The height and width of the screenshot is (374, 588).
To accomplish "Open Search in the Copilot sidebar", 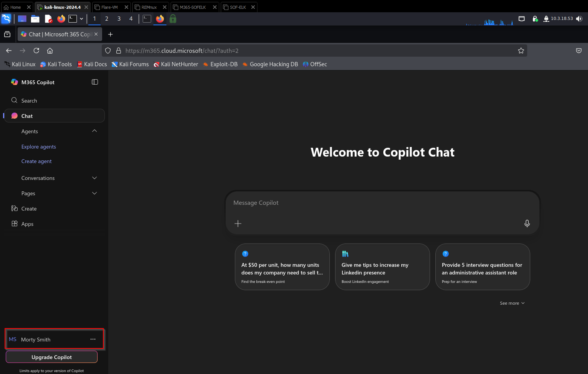I will [x=29, y=101].
